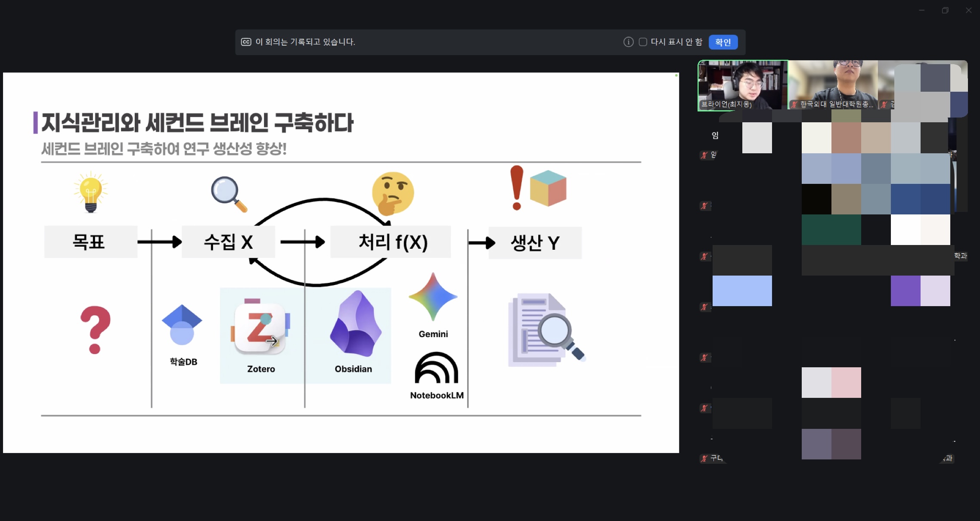
Task: Click the 수집 X box on slide
Action: click(228, 242)
